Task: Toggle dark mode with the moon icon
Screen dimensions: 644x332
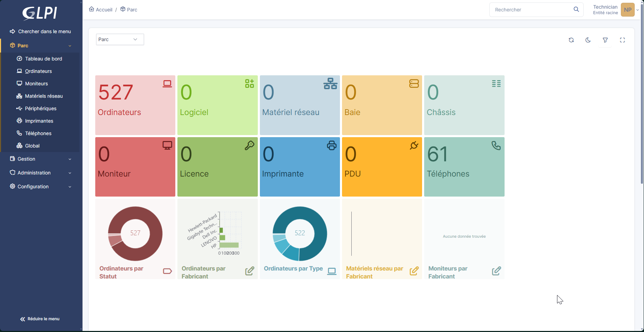Action: (588, 40)
